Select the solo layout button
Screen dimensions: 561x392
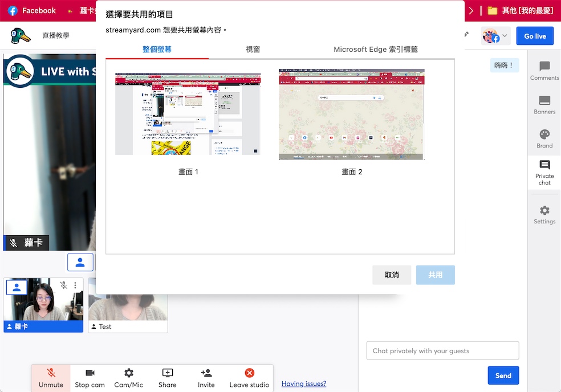[x=80, y=262]
